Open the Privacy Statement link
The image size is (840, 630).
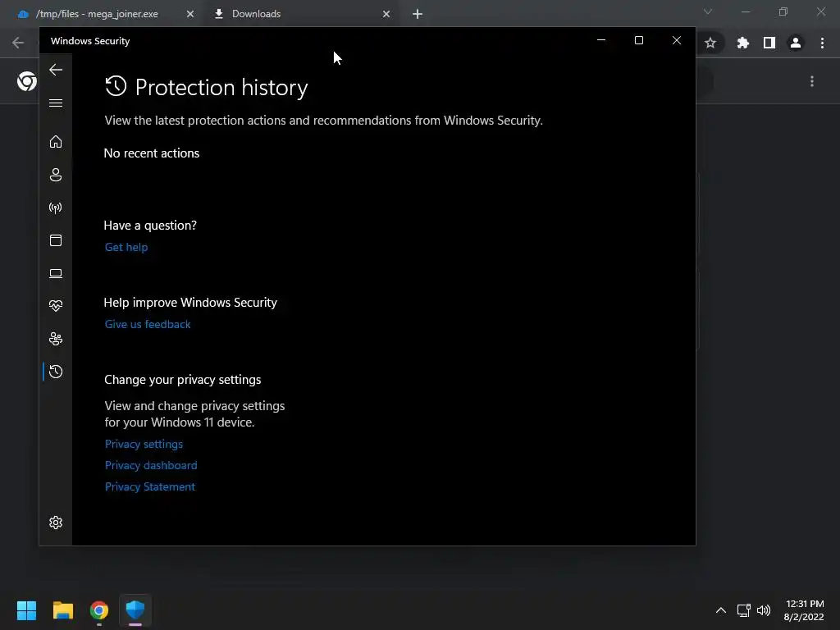[150, 487]
